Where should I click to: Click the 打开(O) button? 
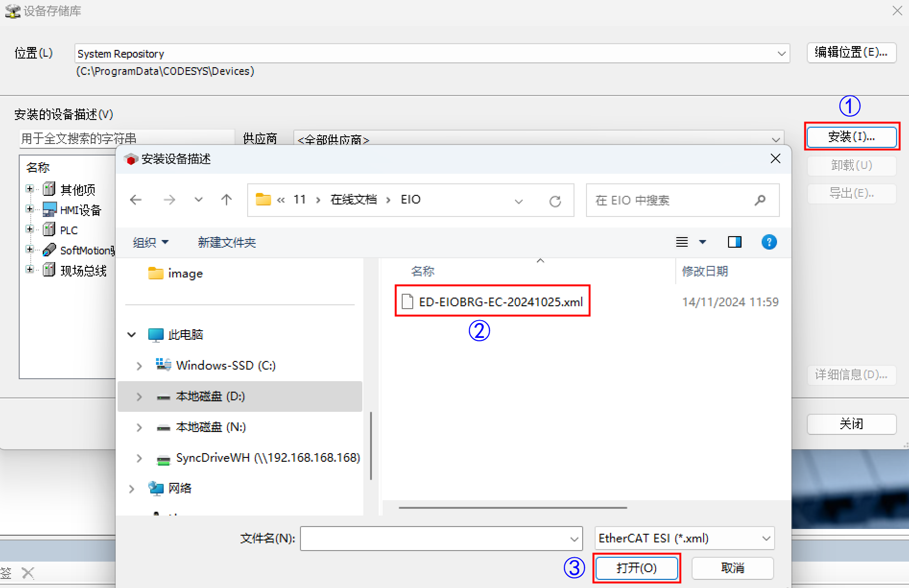pyautogui.click(x=636, y=568)
